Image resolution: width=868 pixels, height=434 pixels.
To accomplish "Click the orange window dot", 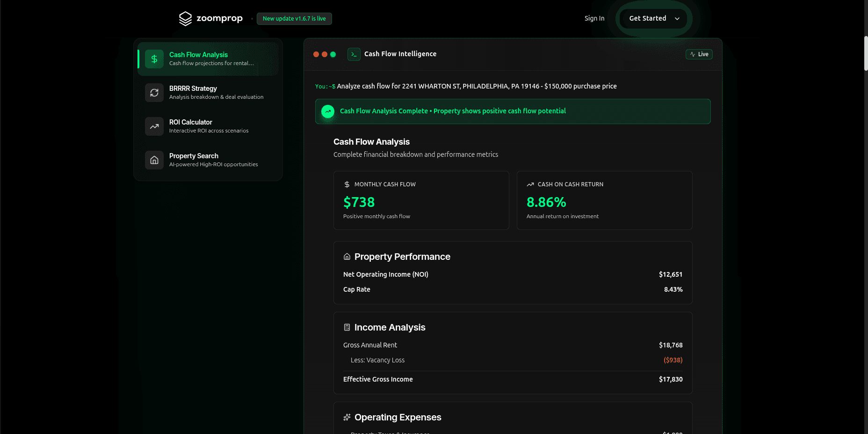I will coord(325,54).
